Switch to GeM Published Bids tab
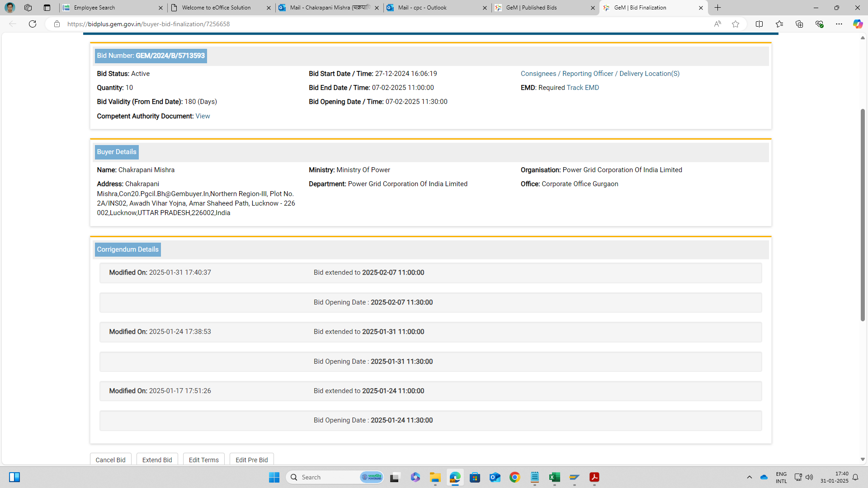Image resolution: width=868 pixels, height=488 pixels. (x=545, y=8)
